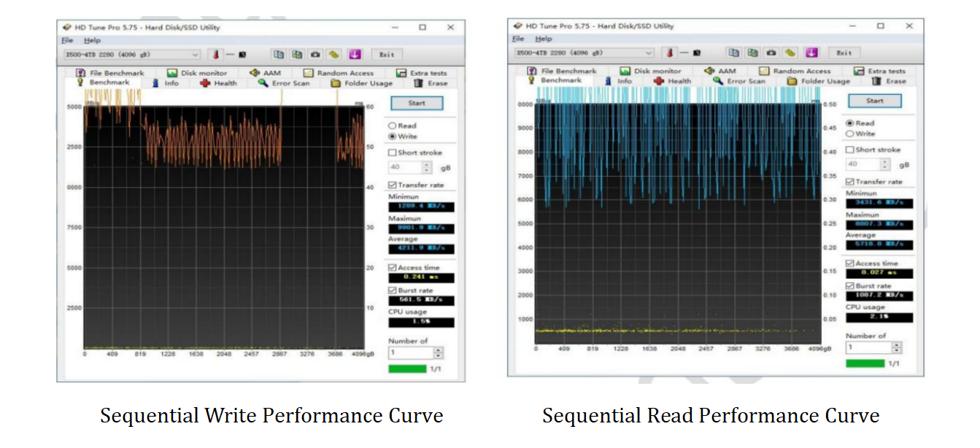This screenshot has height=448, width=980.
Task: Switch to Info tab in write window
Action: [x=165, y=83]
